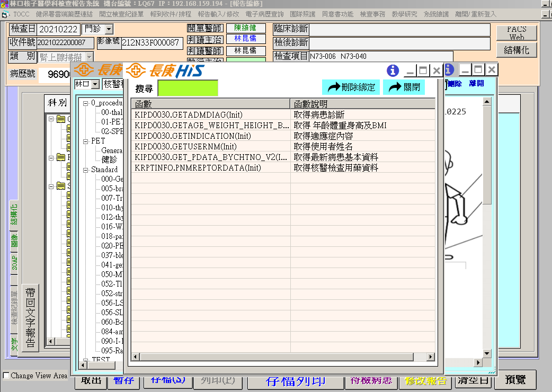The image size is (552, 392).
Task: Select the first yellow folder in 科別 tree
Action: coord(60,119)
